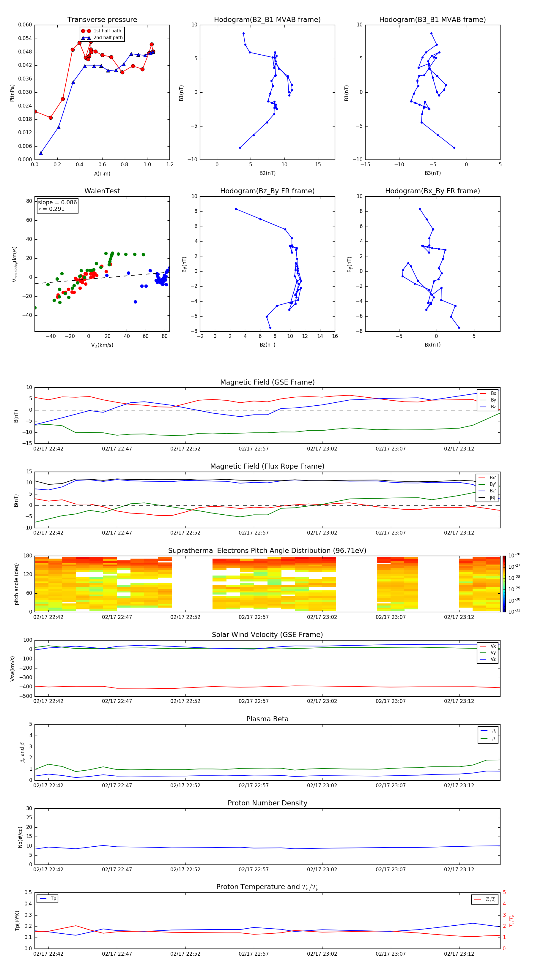Click the Vz legend entry in velocity plot
The height and width of the screenshot is (980, 535).
coord(488,659)
